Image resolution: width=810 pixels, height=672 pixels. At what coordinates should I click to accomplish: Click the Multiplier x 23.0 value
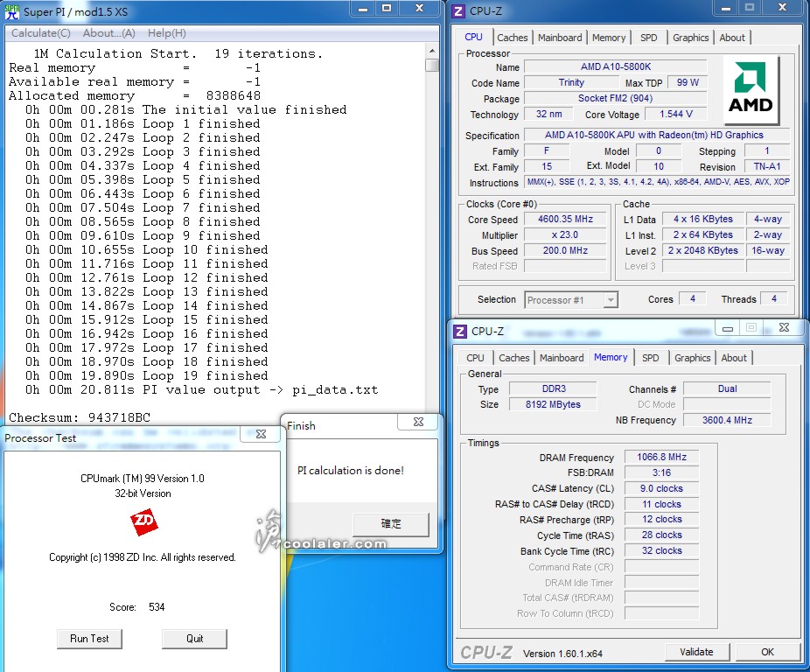[565, 234]
